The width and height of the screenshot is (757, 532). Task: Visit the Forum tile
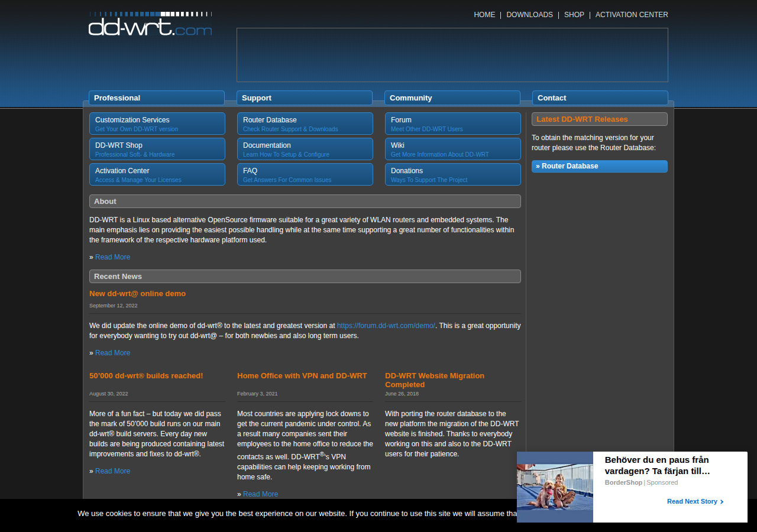point(453,124)
